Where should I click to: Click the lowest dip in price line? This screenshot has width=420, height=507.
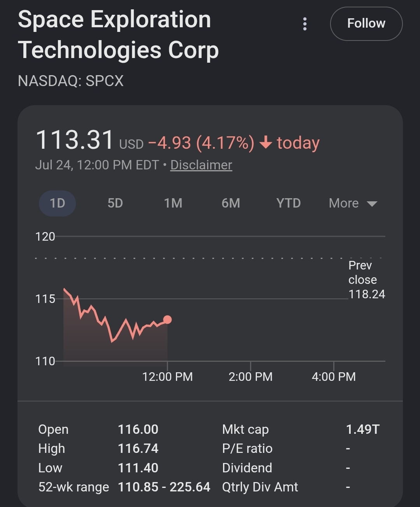(x=112, y=341)
